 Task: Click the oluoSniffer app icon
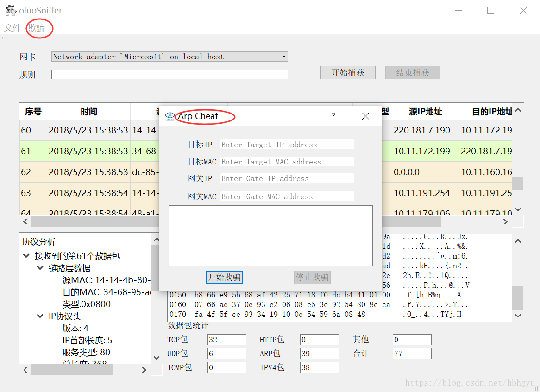(11, 10)
